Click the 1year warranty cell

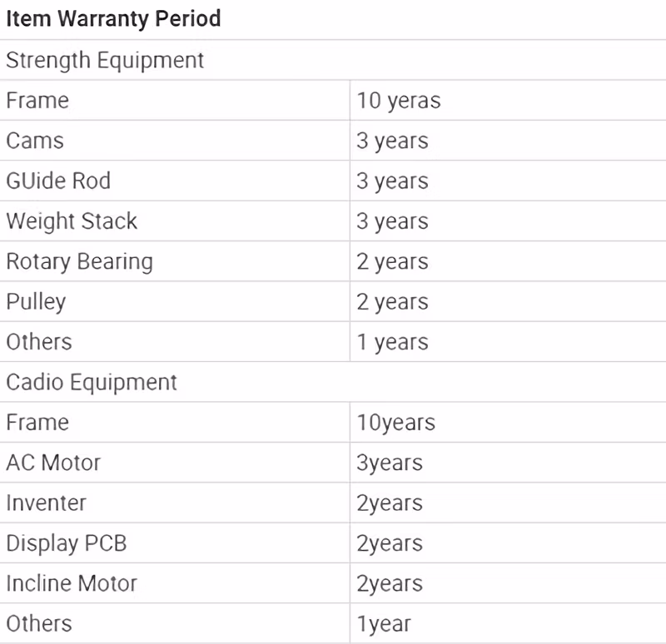508,623
